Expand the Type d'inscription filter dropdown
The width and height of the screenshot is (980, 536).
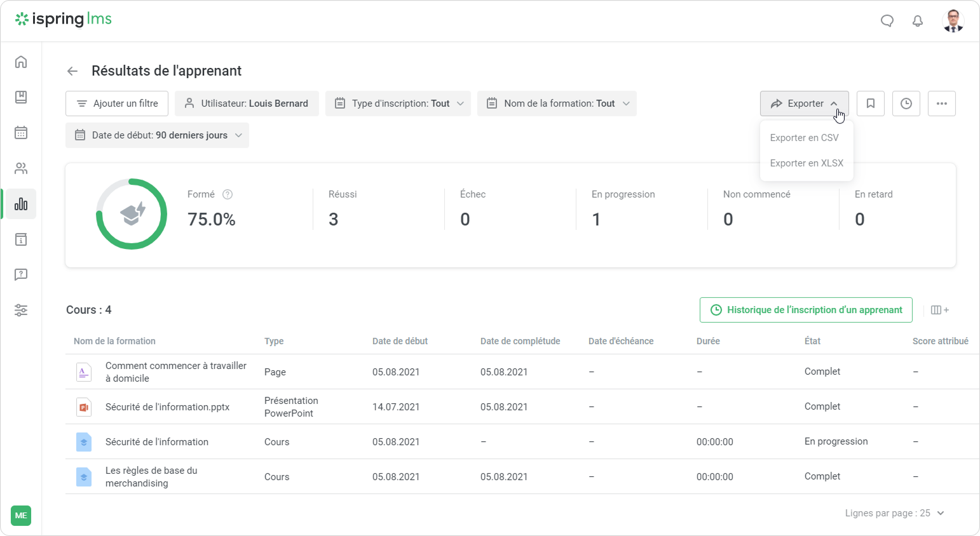[x=398, y=104]
